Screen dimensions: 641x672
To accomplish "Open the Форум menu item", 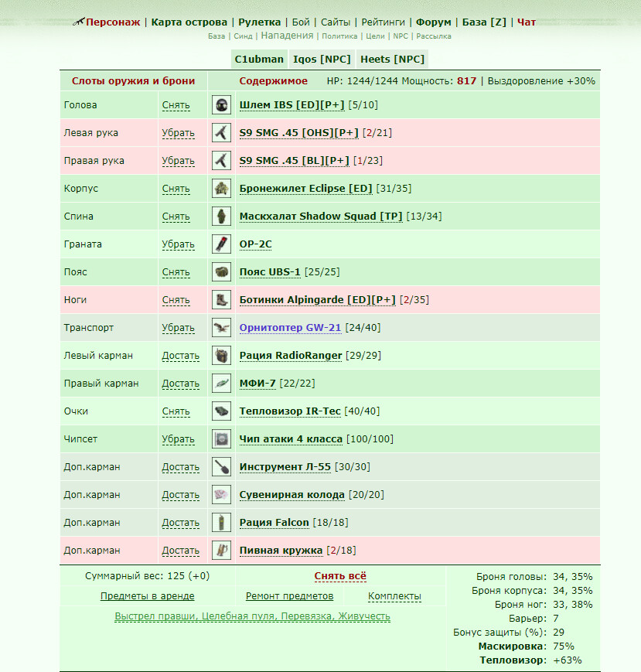I will (433, 22).
